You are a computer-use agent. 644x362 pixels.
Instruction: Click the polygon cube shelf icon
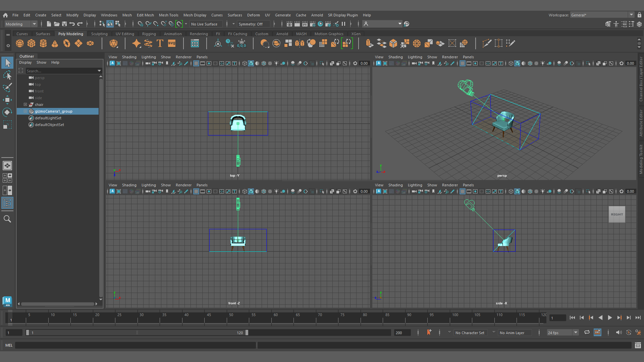(x=32, y=43)
